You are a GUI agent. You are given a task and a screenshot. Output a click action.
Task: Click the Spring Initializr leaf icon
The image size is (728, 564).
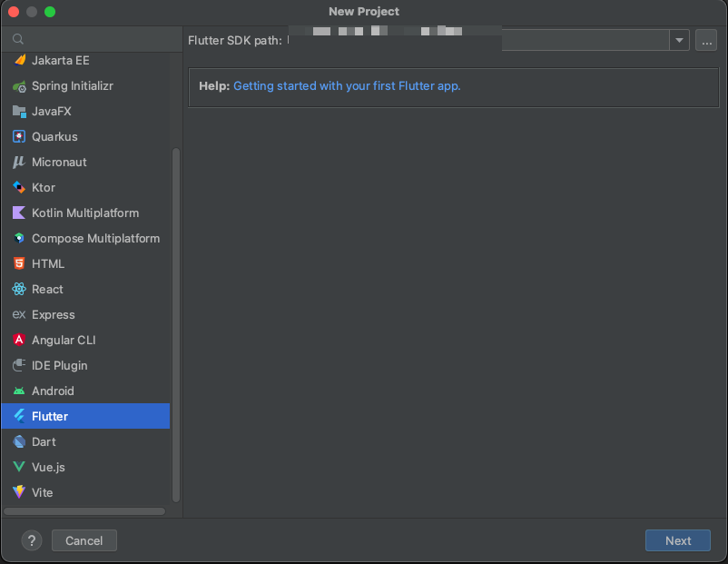tap(19, 86)
